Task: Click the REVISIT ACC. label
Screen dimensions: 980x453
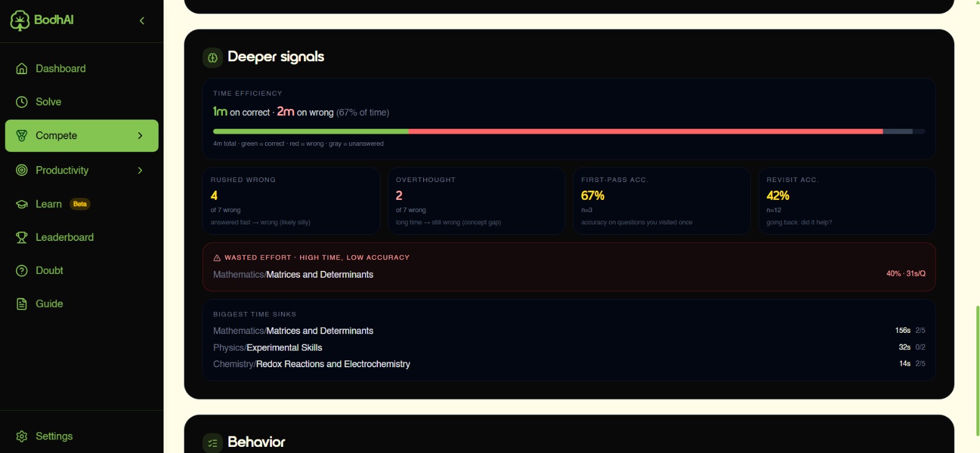Action: click(793, 180)
